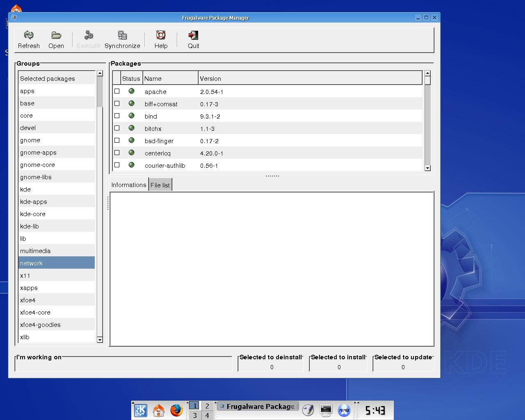Switch to the Informations tab

[129, 185]
